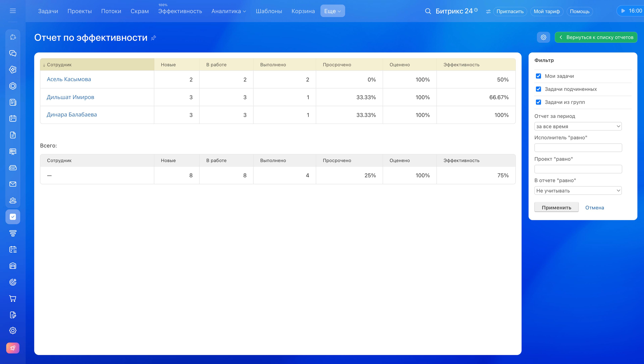
Task: Go to the Проекты tab
Action: click(79, 11)
